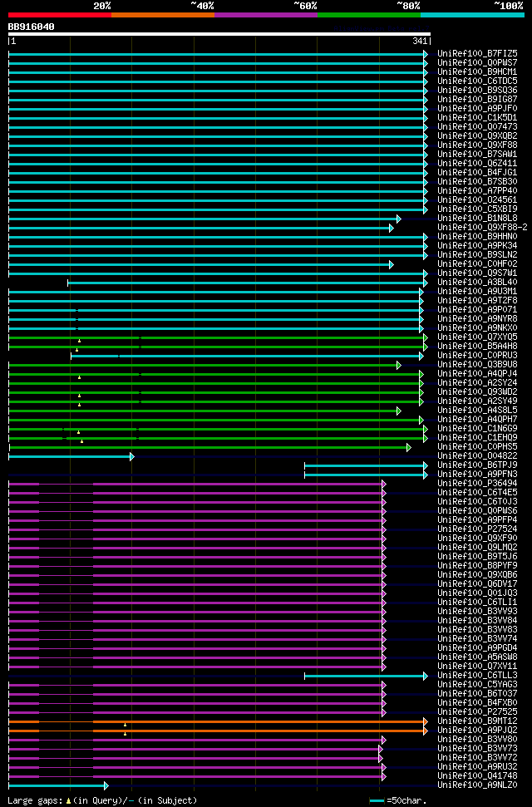Click label UniRef100_A9PJQ2
The height and width of the screenshot is (807, 532).
477,730
